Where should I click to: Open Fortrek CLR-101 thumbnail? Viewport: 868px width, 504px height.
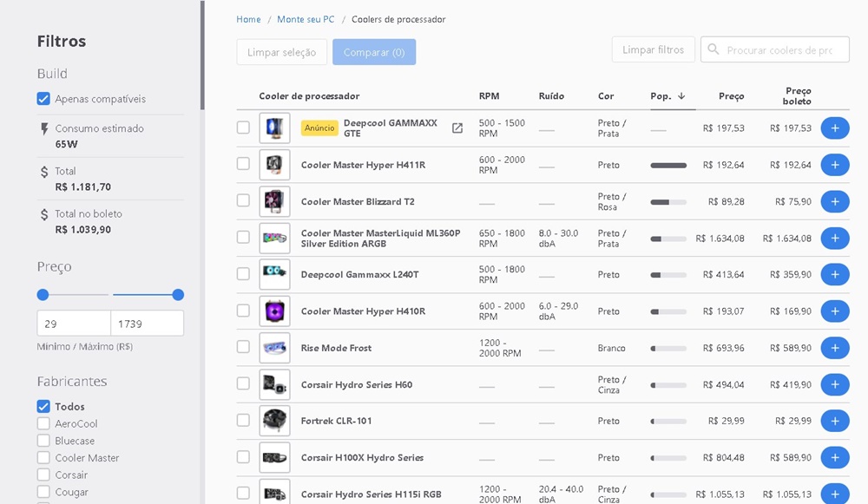click(x=274, y=421)
